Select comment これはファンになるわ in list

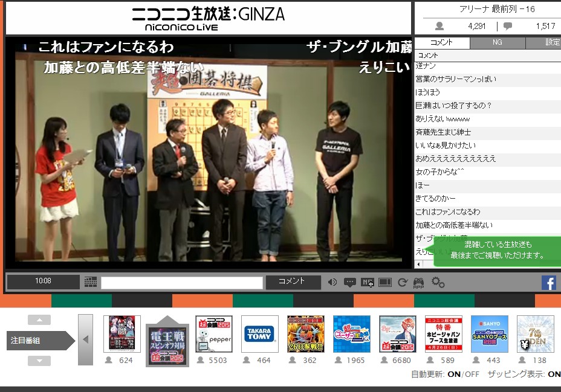487,212
